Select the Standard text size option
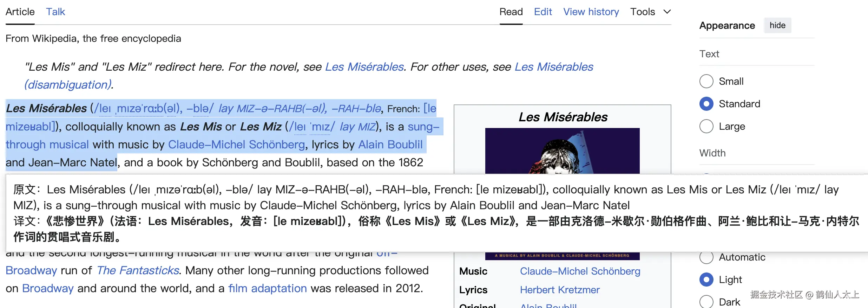868x308 pixels. (706, 104)
